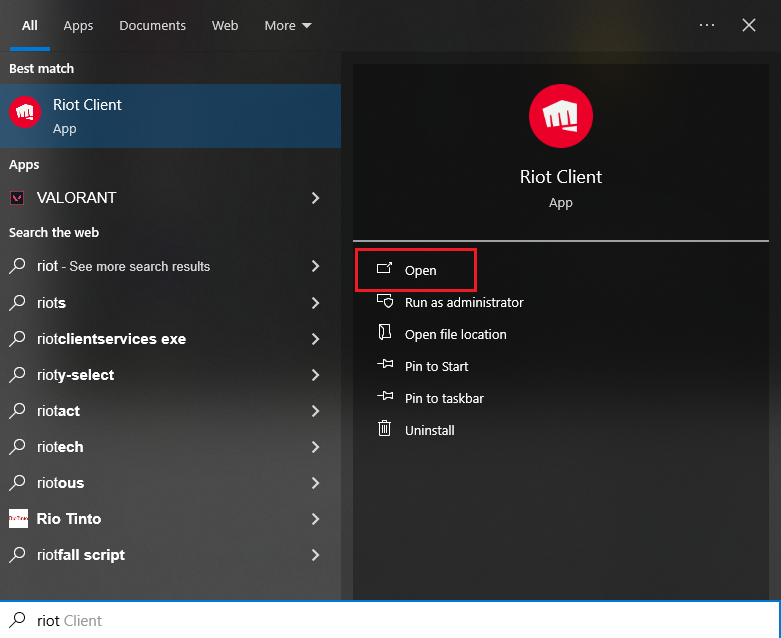Switch to the Web tab
This screenshot has width=781, height=638.
[x=225, y=25]
